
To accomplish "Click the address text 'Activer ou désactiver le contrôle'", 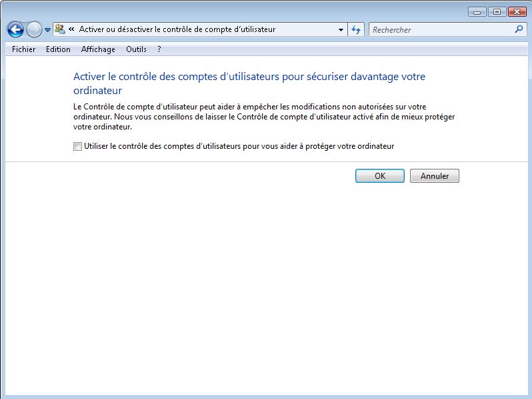I will [177, 29].
